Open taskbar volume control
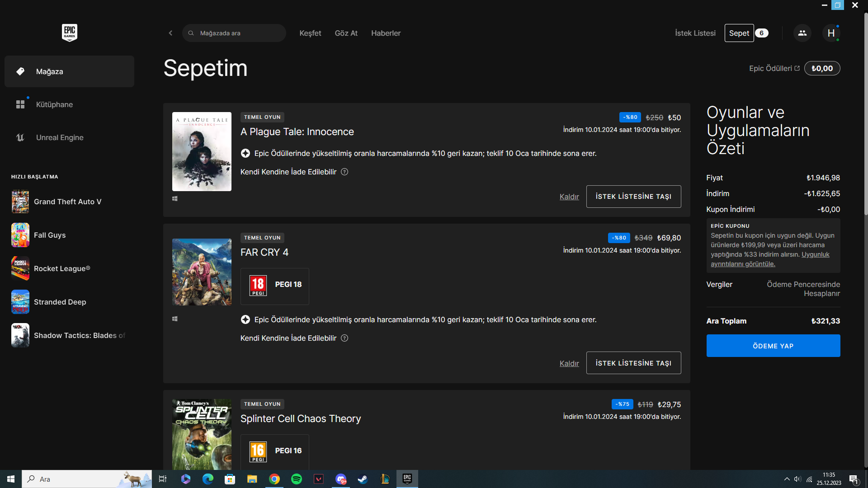 [797, 479]
